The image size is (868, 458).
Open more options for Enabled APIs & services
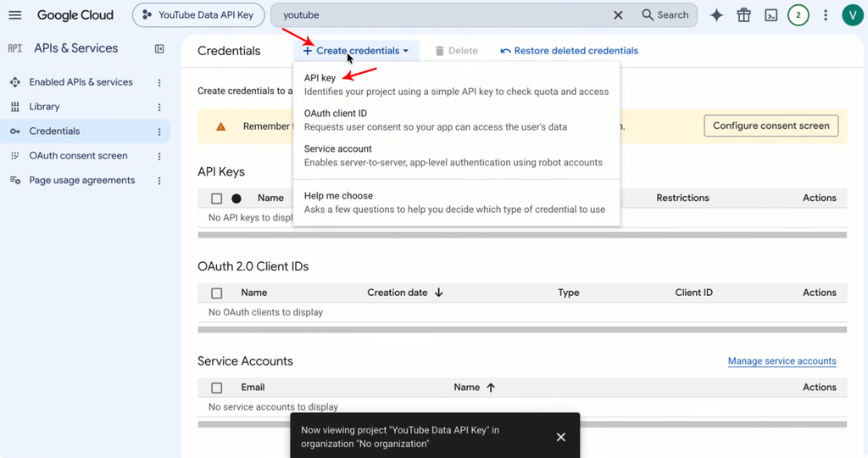(x=159, y=82)
